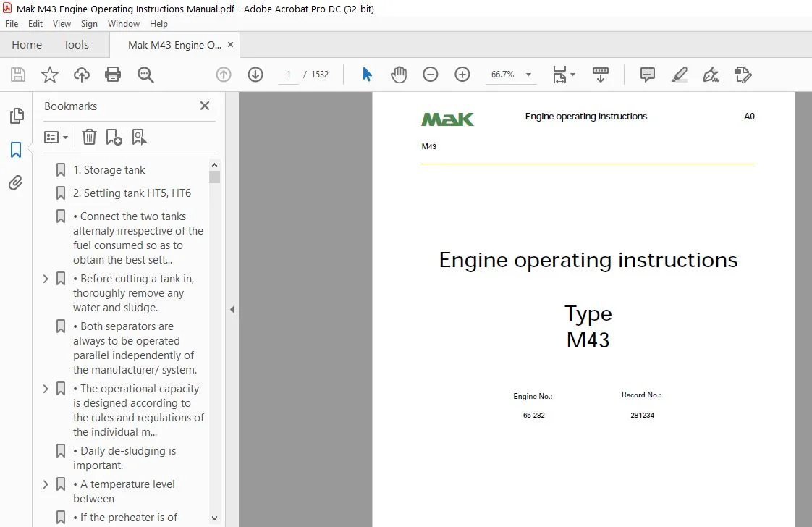The image size is (812, 527).
Task: Find the current bookmark
Action: [x=139, y=137]
